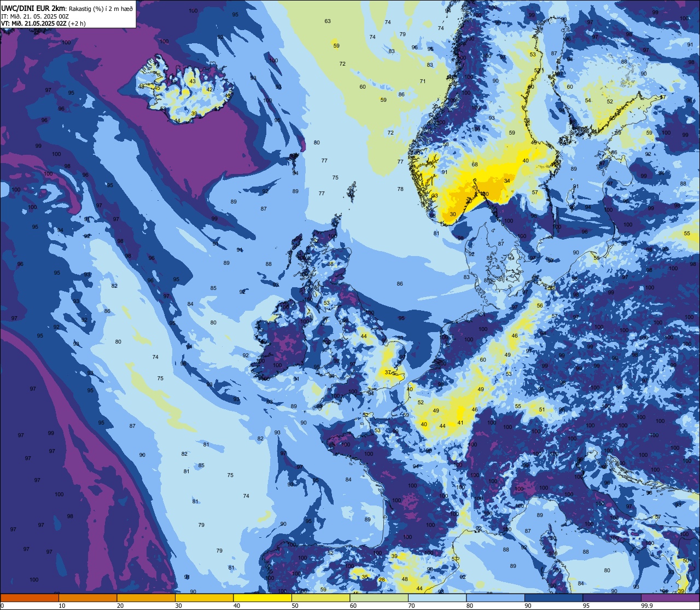Click the legend tick label '40'
700x610 pixels.
click(x=236, y=606)
